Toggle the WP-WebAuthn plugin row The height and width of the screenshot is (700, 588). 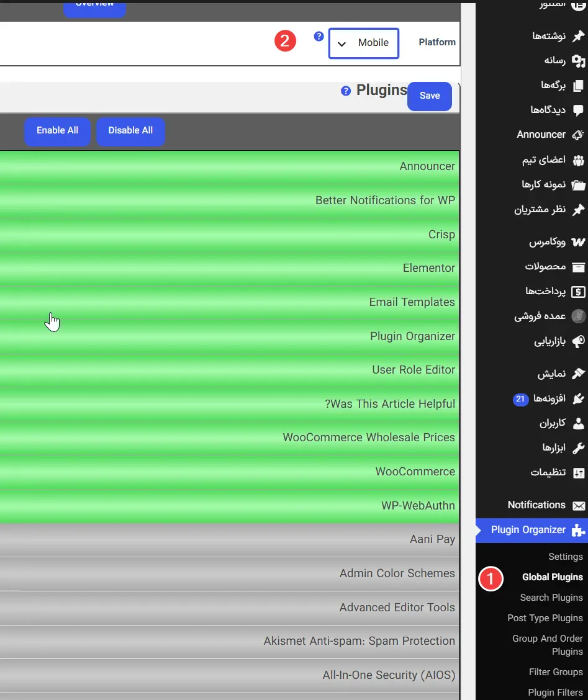point(229,505)
